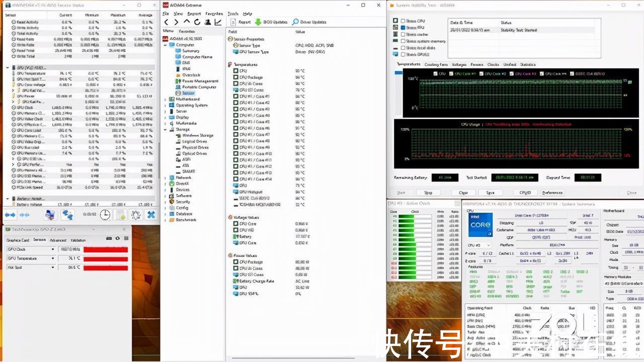Open HWiNFO settings gear icon
The image size is (644, 362).
point(135,215)
